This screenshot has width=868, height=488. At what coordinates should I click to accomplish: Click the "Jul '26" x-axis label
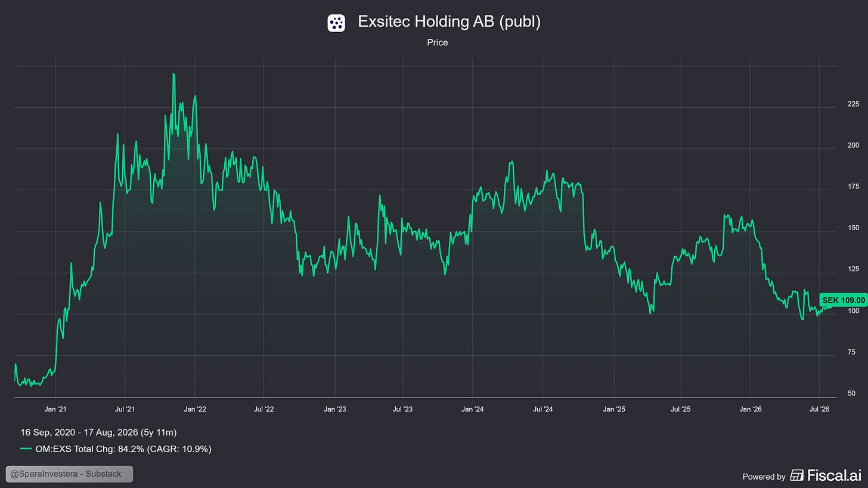click(819, 409)
